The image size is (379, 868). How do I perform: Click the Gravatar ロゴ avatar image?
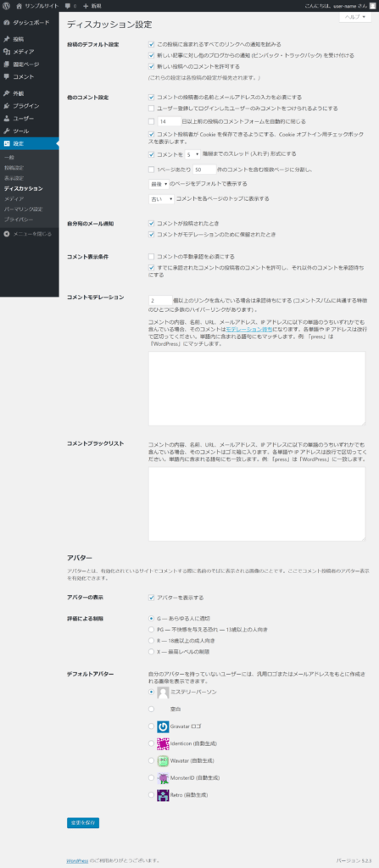[x=163, y=726]
